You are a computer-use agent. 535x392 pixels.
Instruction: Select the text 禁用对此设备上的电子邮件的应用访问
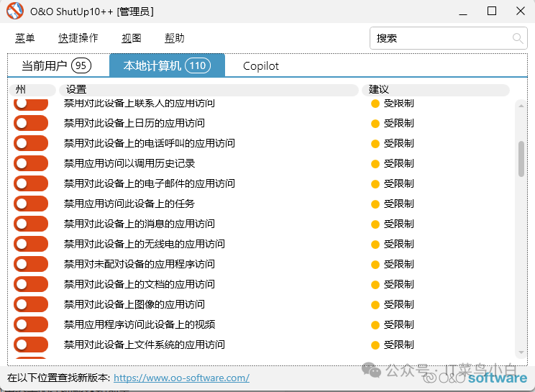(150, 183)
